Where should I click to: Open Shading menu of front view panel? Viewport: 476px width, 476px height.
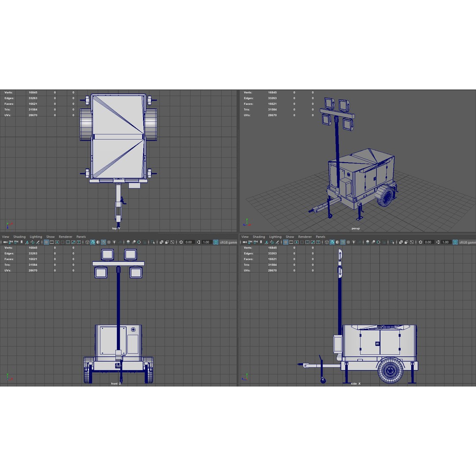click(x=19, y=237)
